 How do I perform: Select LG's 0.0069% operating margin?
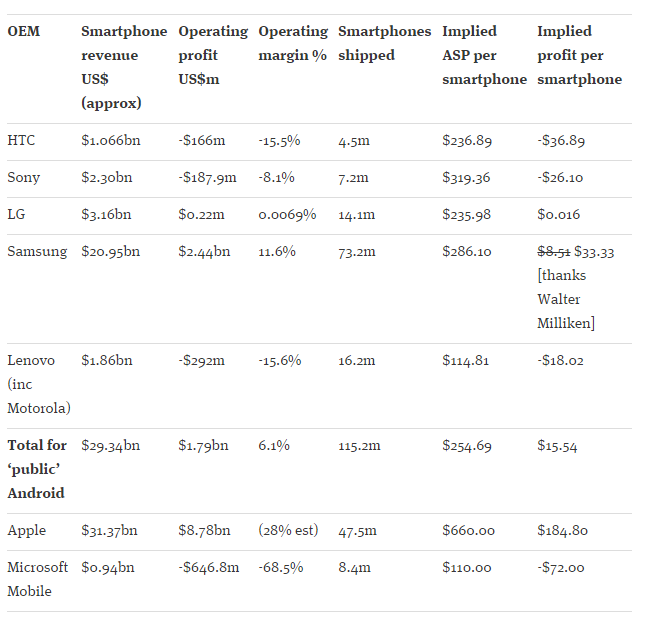287,215
